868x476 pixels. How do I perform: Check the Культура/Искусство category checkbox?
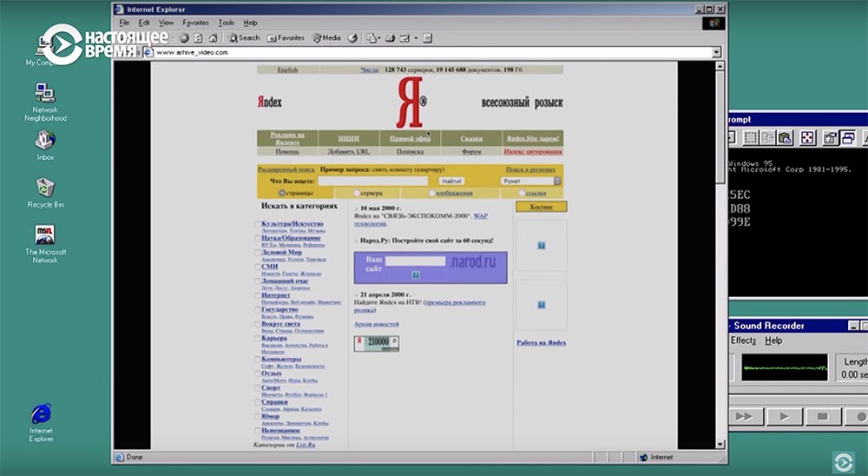[258, 224]
